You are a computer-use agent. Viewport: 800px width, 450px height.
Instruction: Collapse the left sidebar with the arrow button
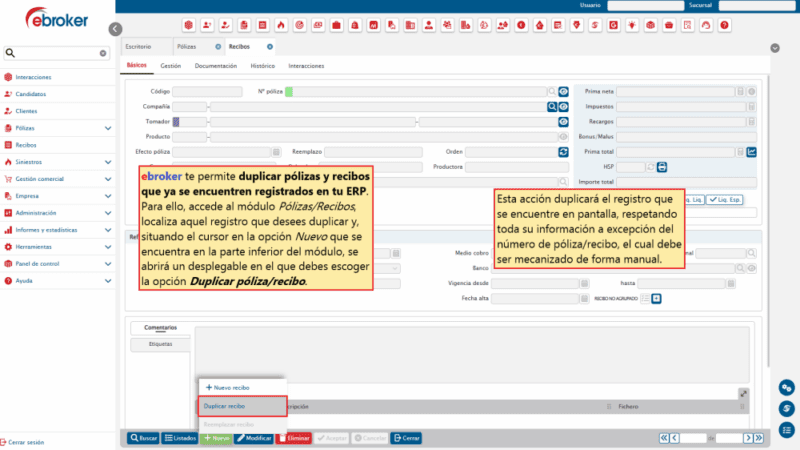(x=115, y=29)
